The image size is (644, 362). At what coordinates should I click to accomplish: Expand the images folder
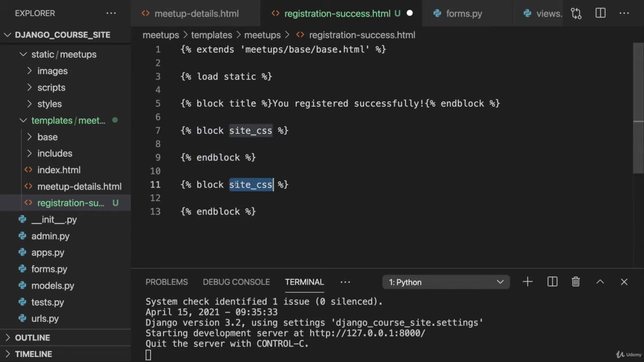pos(52,71)
